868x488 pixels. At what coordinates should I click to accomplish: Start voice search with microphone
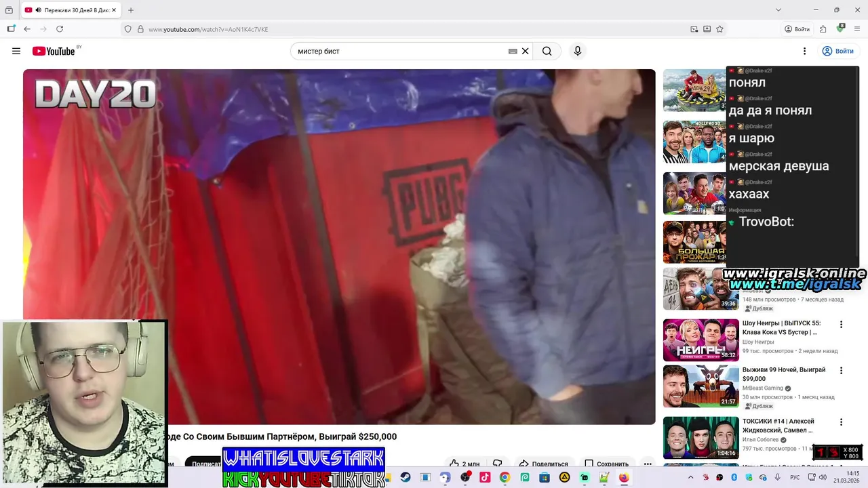pyautogui.click(x=578, y=52)
